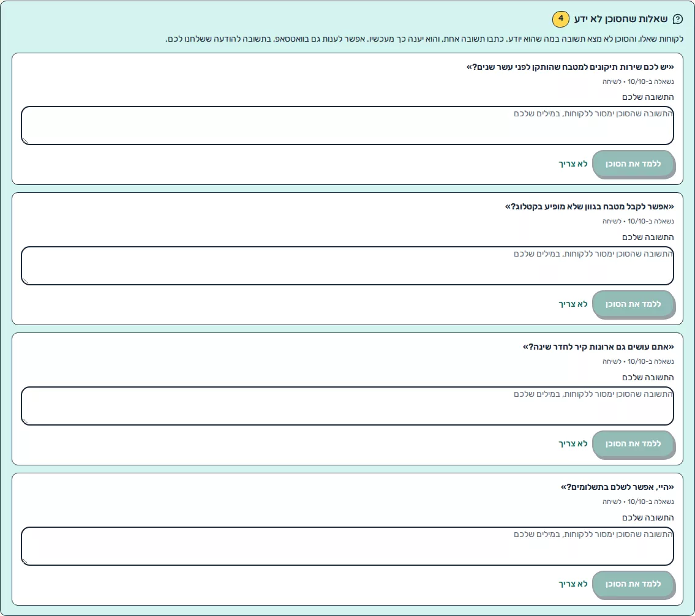This screenshot has height=616, width=695.
Task: Click the question text 'היי, אפשר לשלם בתשלומים?'
Action: (617, 487)
